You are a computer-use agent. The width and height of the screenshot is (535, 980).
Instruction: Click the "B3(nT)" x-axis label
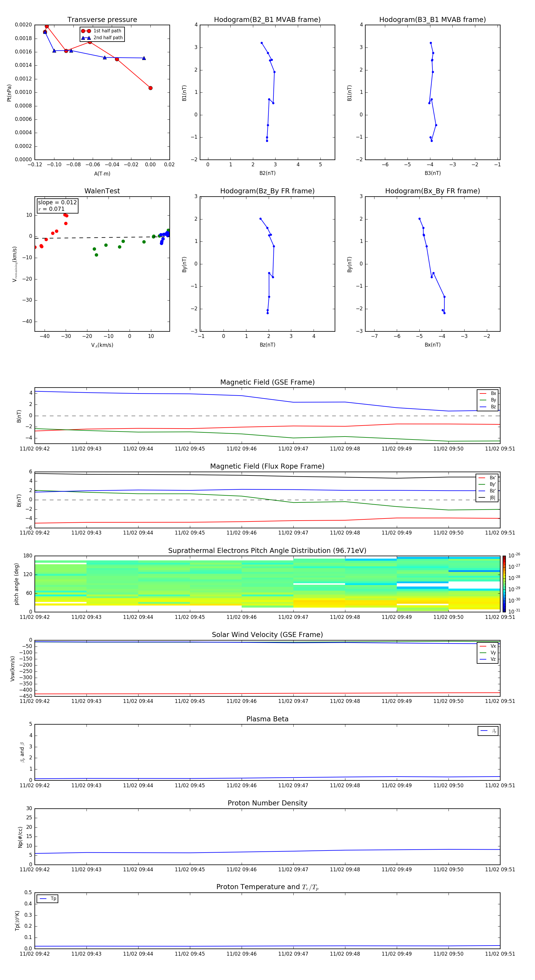pos(432,173)
